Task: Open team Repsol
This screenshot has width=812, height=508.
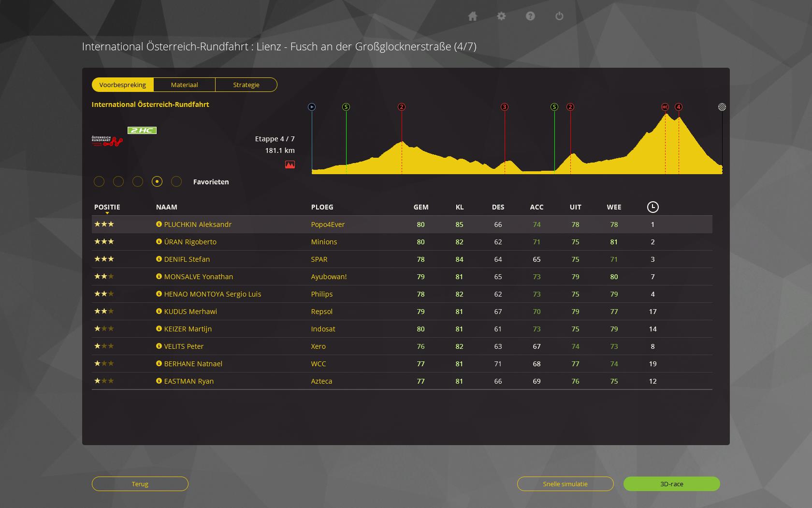Action: [x=321, y=312]
